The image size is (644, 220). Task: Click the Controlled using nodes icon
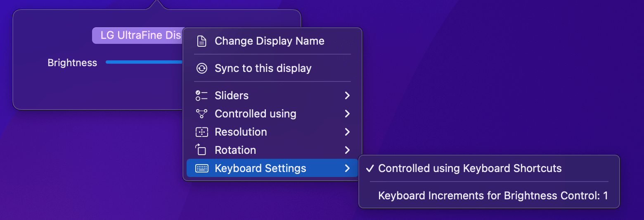coord(201,114)
